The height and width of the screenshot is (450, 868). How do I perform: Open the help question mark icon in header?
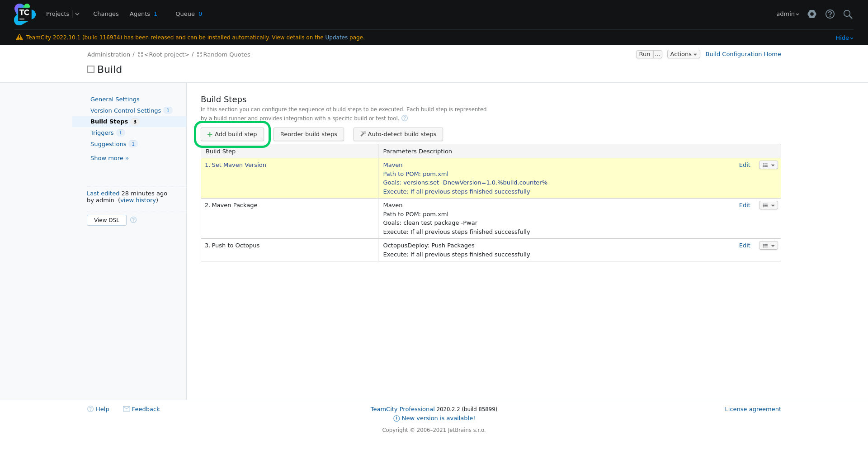tap(830, 14)
